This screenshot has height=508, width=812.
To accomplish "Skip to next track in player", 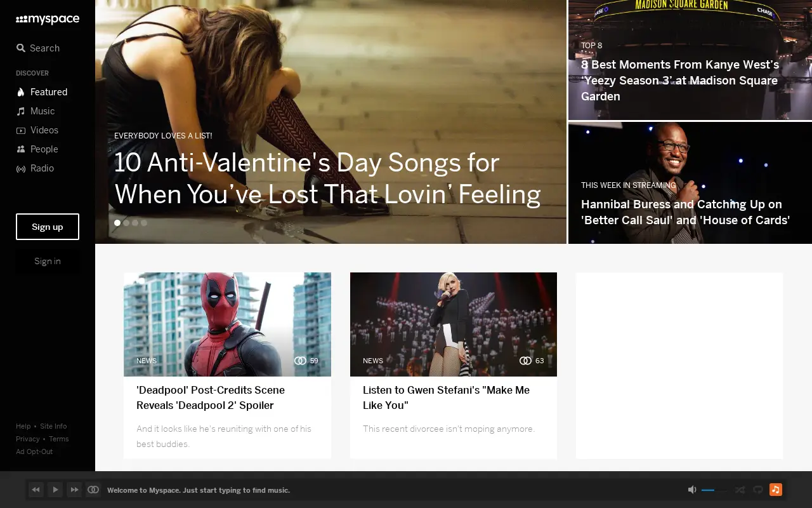I will click(74, 490).
